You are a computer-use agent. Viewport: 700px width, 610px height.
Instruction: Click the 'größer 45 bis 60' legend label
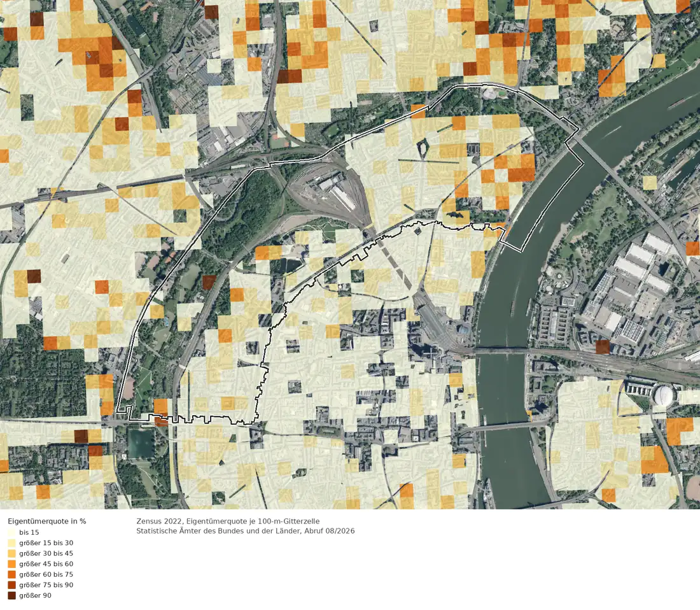tap(46, 564)
